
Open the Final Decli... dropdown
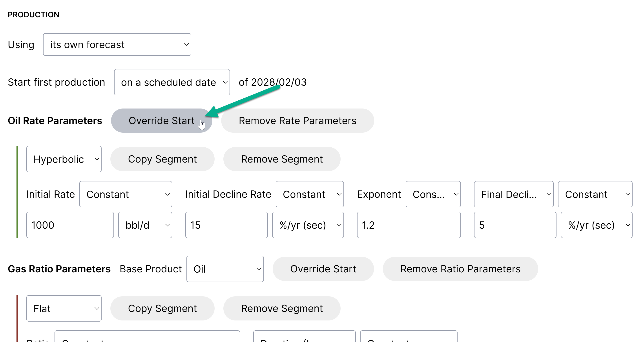pos(513,194)
